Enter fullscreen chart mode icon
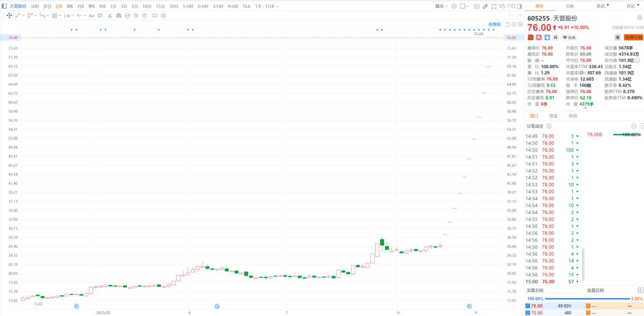644x316 pixels. (494, 6)
